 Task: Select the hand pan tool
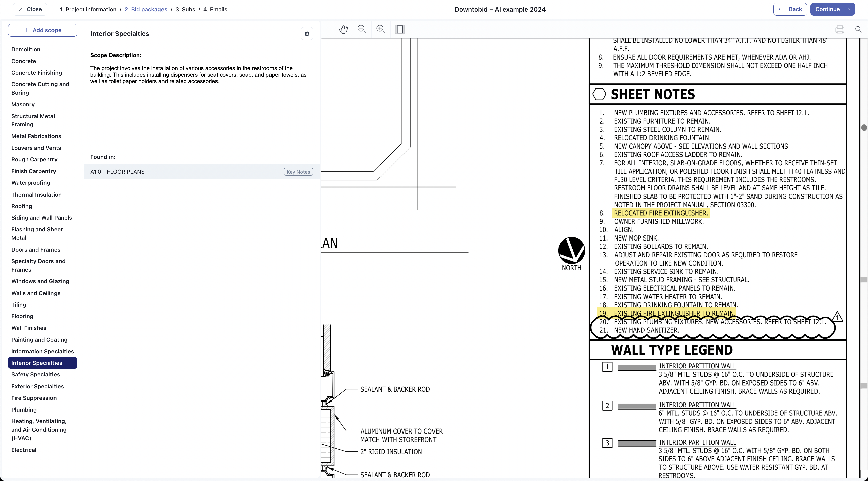(x=343, y=29)
